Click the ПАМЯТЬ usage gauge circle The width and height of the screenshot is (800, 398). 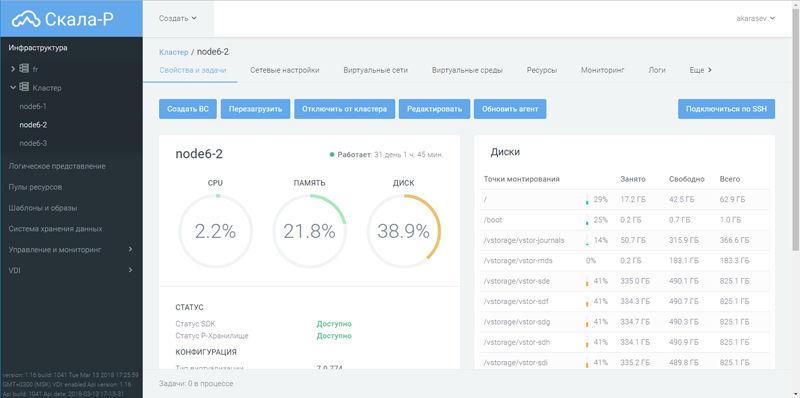309,232
